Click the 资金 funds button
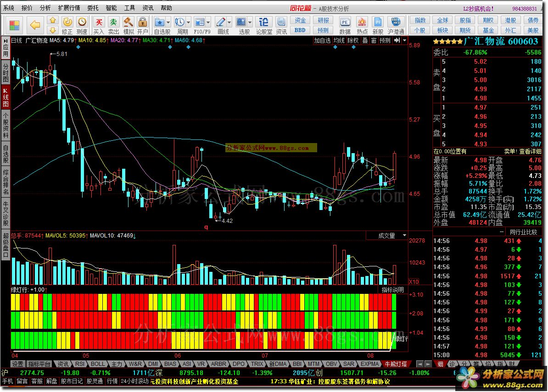This screenshot has width=548, height=392. point(300,20)
